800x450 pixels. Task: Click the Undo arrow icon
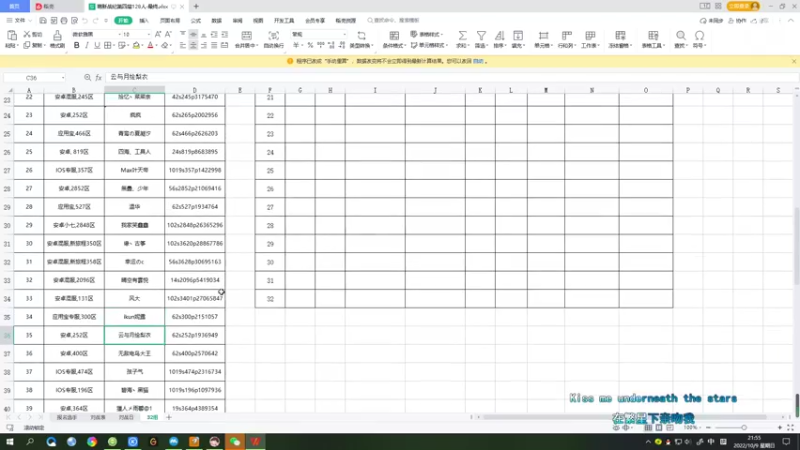coord(85,20)
